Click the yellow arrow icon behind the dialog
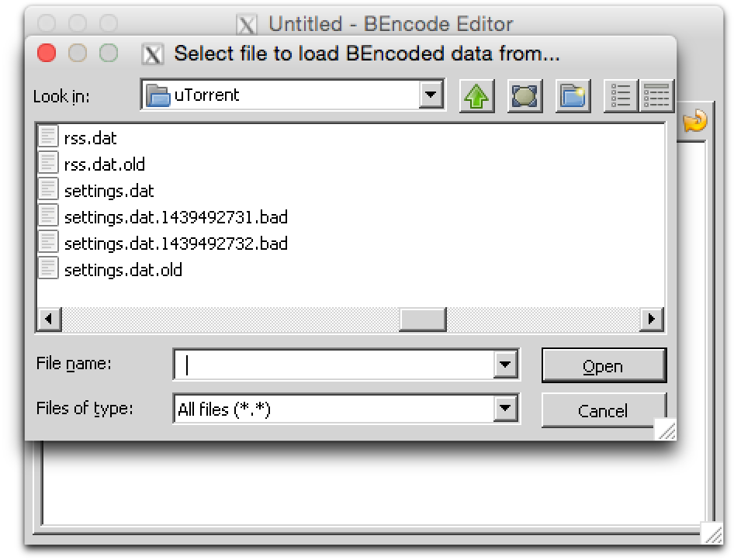734x560 pixels. click(695, 120)
